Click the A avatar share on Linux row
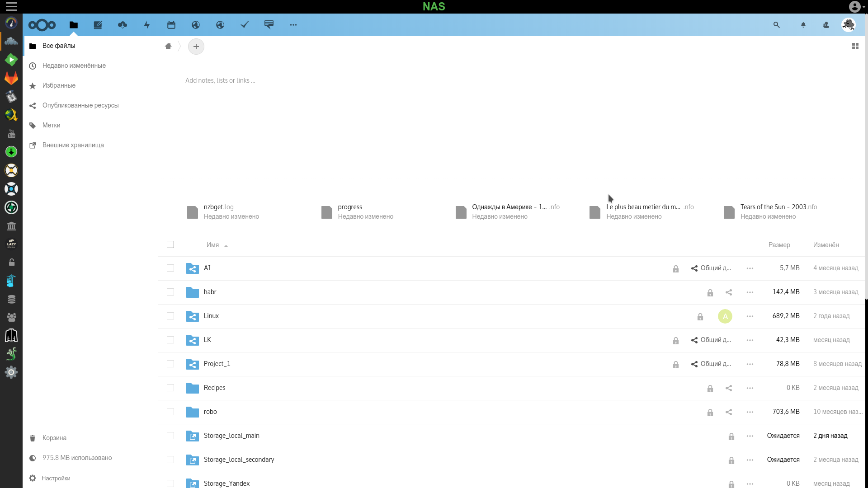The height and width of the screenshot is (488, 868). pos(725,316)
